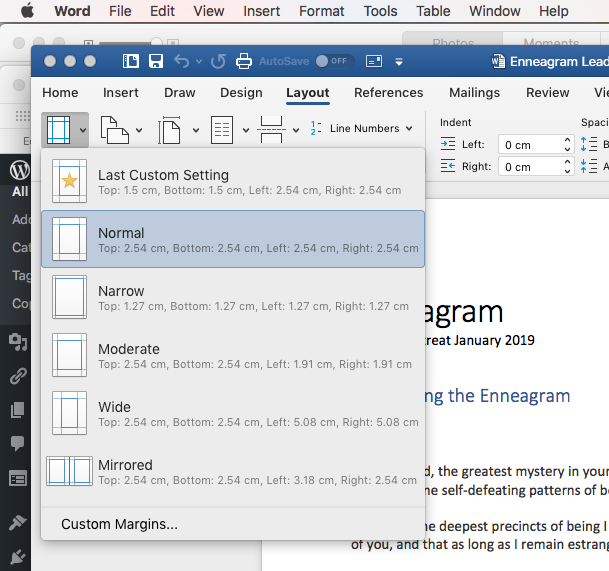Open the page Orientation icon
Image resolution: width=609 pixels, height=571 pixels.
pyautogui.click(x=115, y=129)
